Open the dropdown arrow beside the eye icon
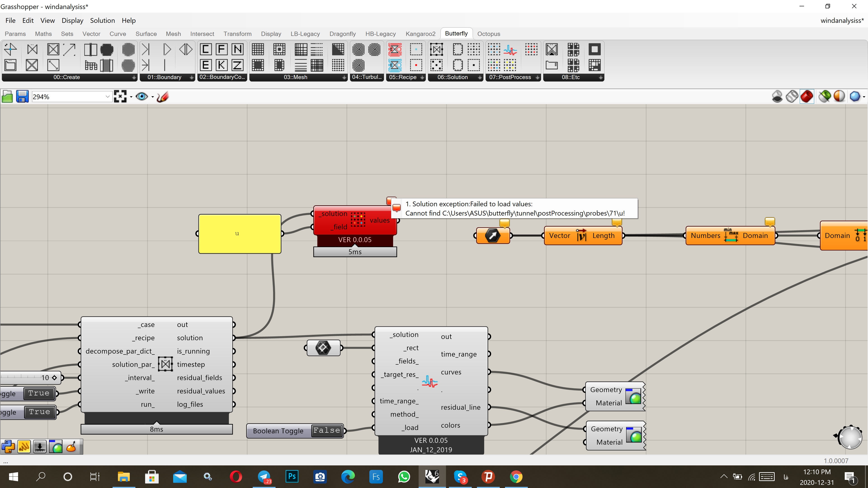The width and height of the screenshot is (868, 488). [153, 97]
